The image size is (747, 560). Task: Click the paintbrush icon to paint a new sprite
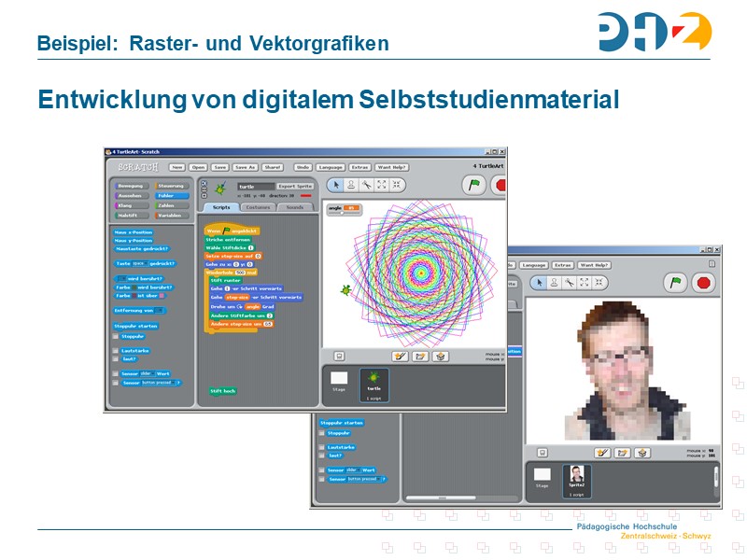[400, 356]
